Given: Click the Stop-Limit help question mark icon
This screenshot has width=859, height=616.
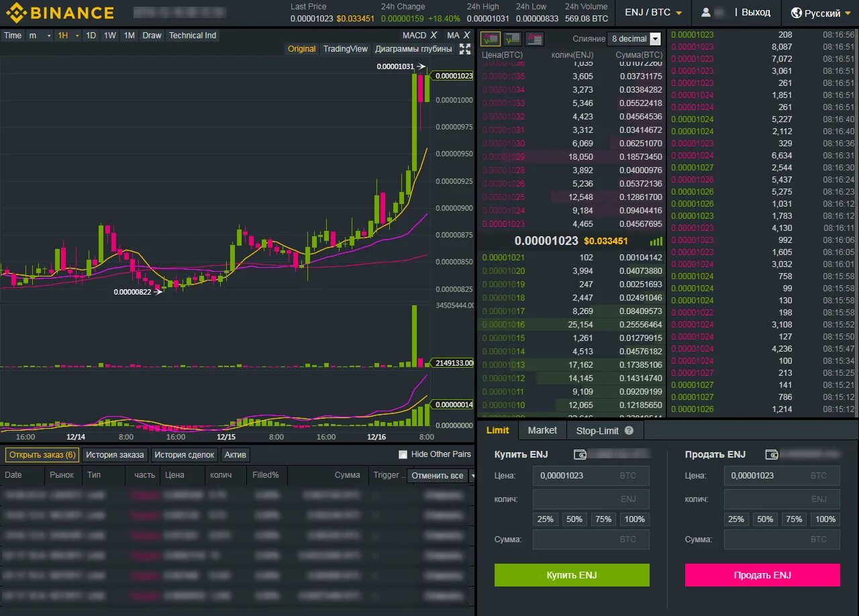Looking at the screenshot, I should tap(629, 431).
